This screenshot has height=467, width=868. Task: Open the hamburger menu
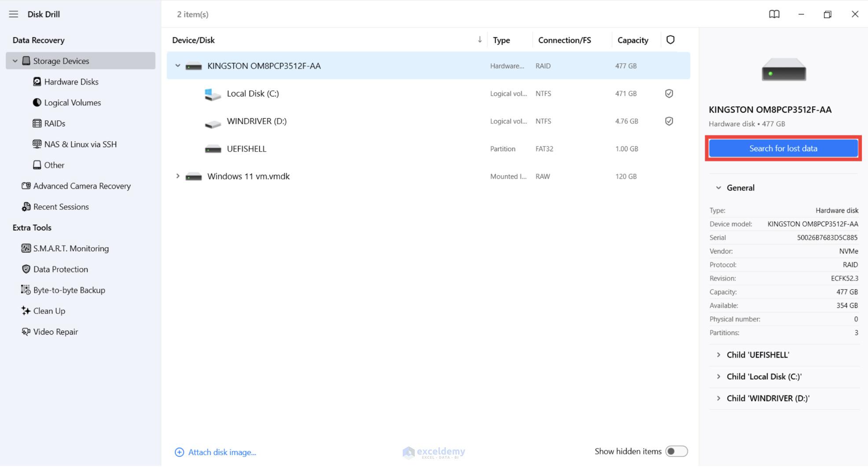coord(14,14)
